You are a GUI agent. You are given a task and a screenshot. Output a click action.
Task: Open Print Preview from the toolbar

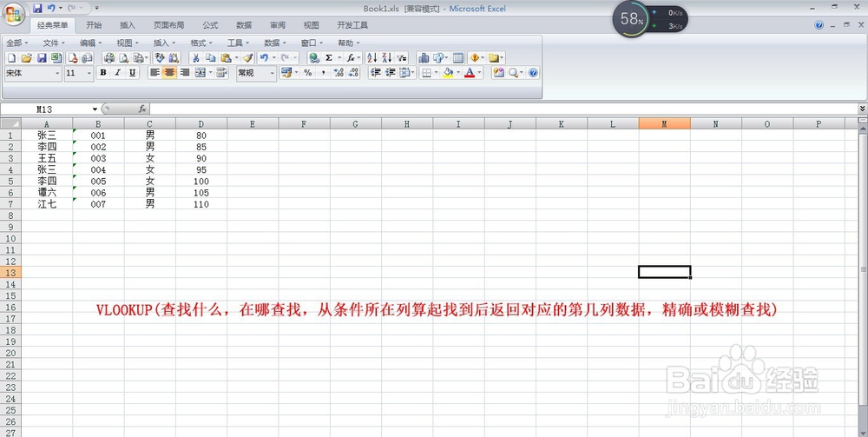[124, 57]
